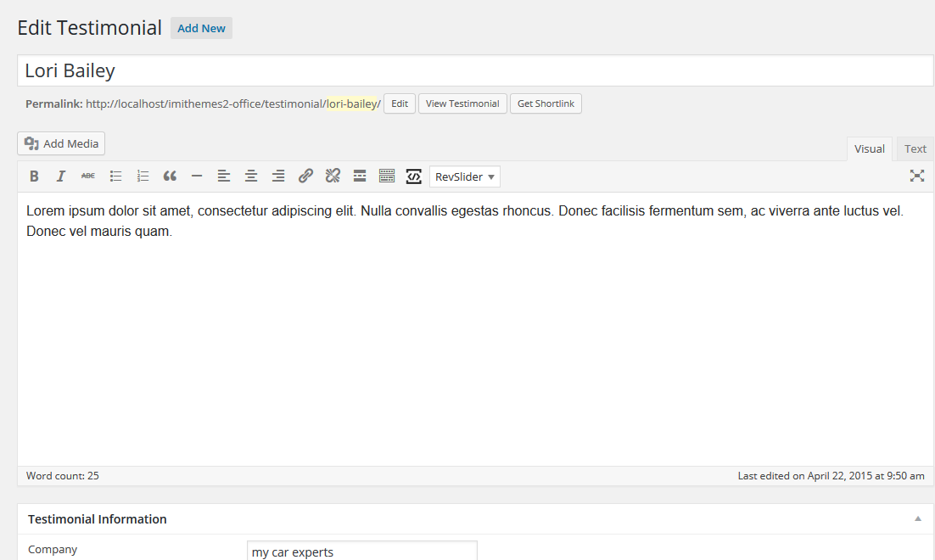935x560 pixels.
Task: Align text right
Action: (x=278, y=176)
